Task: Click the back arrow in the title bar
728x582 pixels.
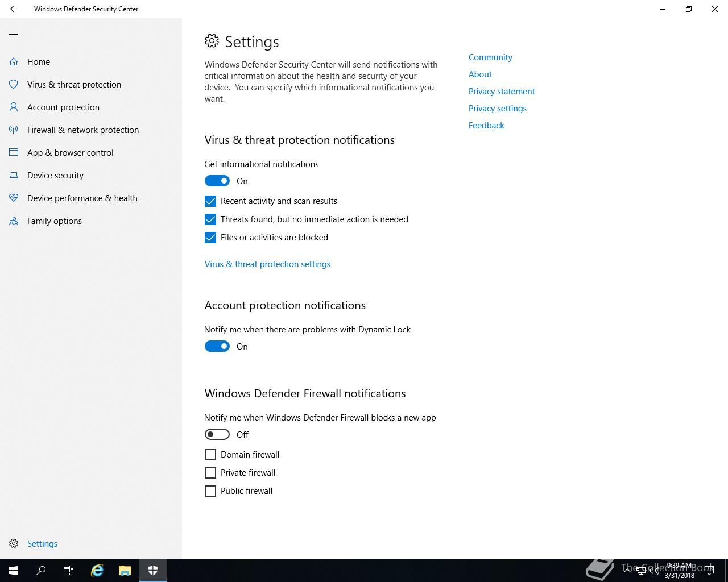Action: 14,9
